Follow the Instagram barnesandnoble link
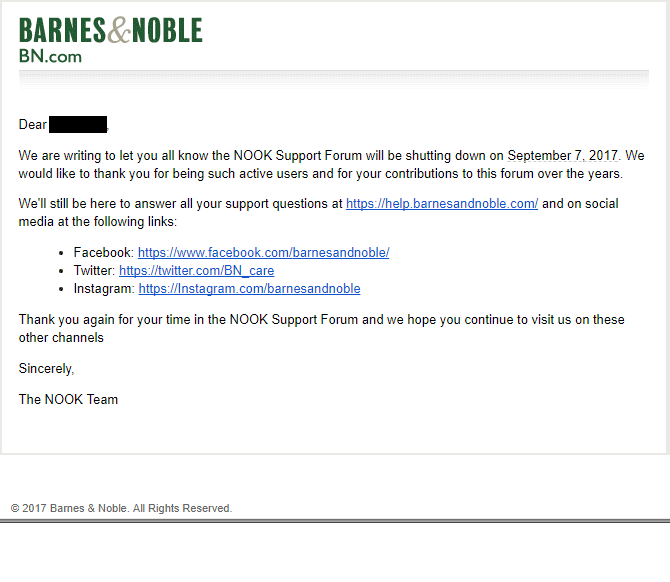The height and width of the screenshot is (582, 670). click(x=250, y=289)
